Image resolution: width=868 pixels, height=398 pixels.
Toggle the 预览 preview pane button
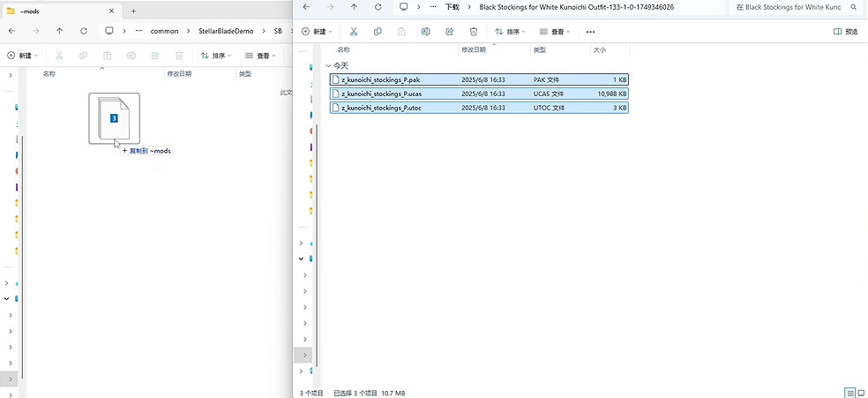845,32
